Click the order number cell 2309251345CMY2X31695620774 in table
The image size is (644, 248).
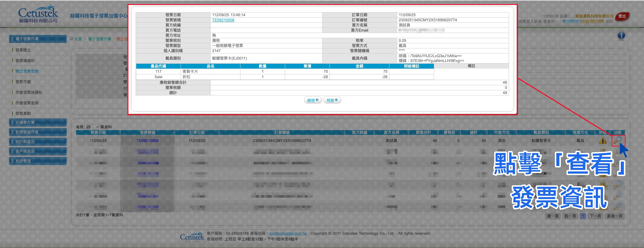tap(282, 141)
